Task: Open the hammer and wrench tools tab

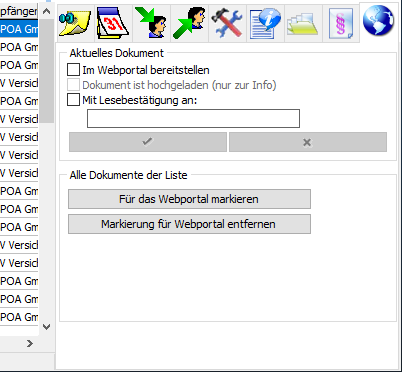Action: point(227,23)
